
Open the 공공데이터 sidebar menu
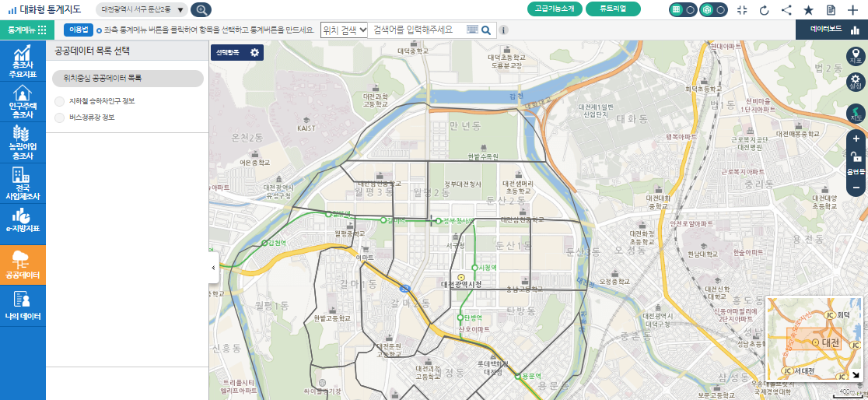coord(23,265)
